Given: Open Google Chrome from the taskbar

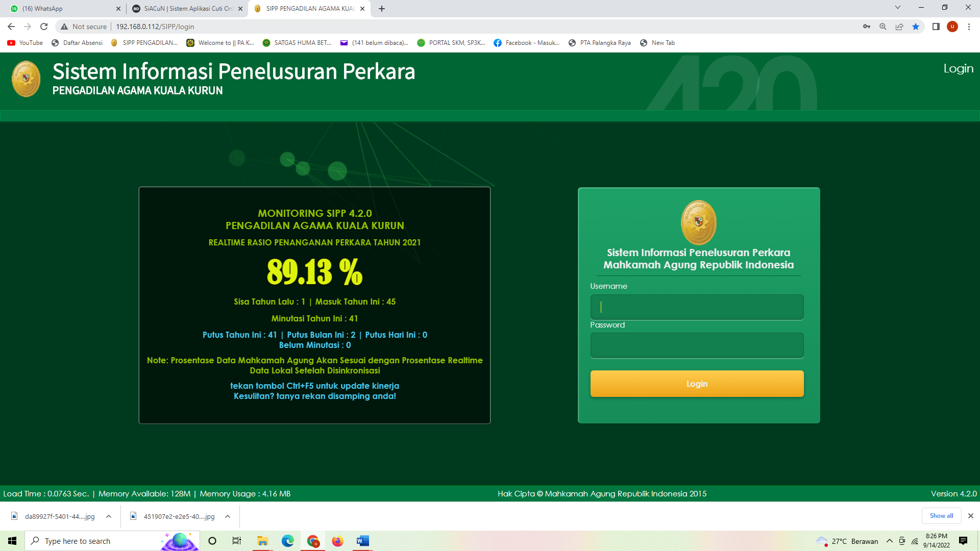Looking at the screenshot, I should (x=312, y=541).
